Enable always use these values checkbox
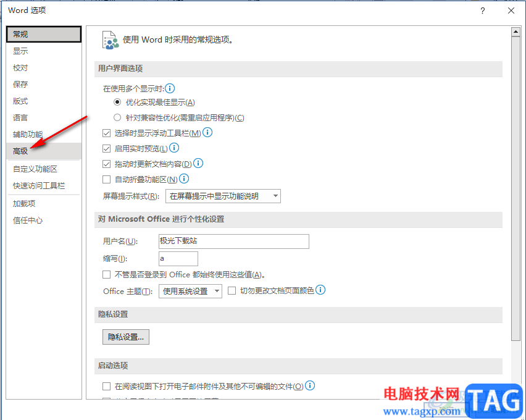The image size is (526, 420). point(106,275)
